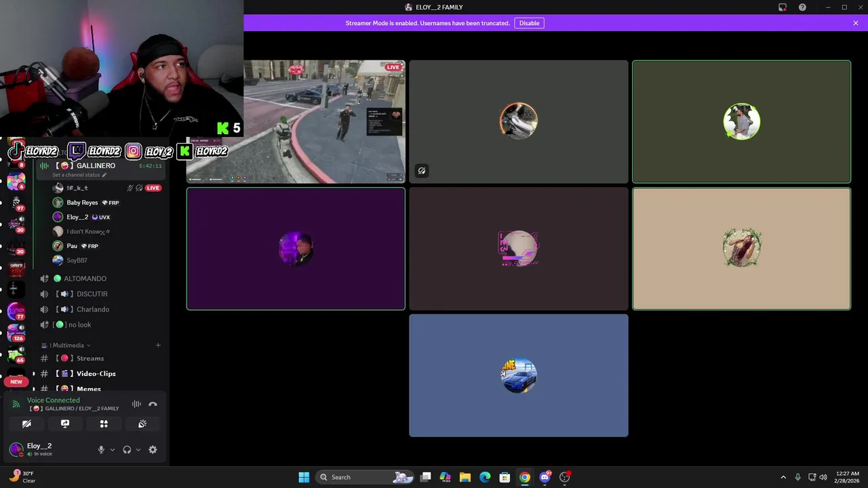Open the Discord help question-mark icon
The width and height of the screenshot is (868, 488).
click(802, 7)
